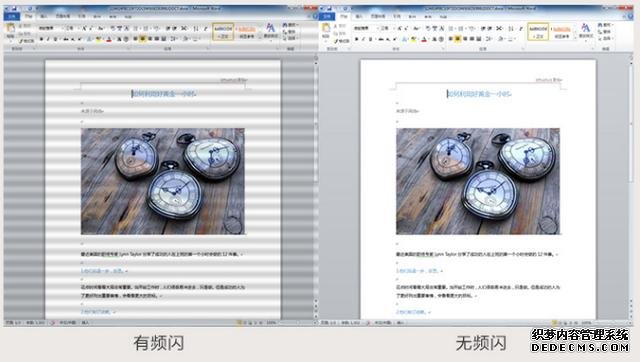
Task: Click the blue document title text in the right window
Action: coord(480,94)
